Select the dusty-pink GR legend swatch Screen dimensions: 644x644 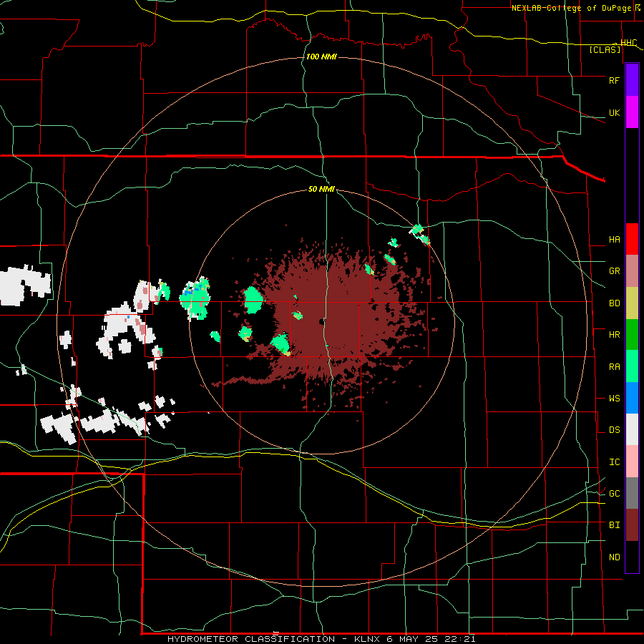point(632,270)
